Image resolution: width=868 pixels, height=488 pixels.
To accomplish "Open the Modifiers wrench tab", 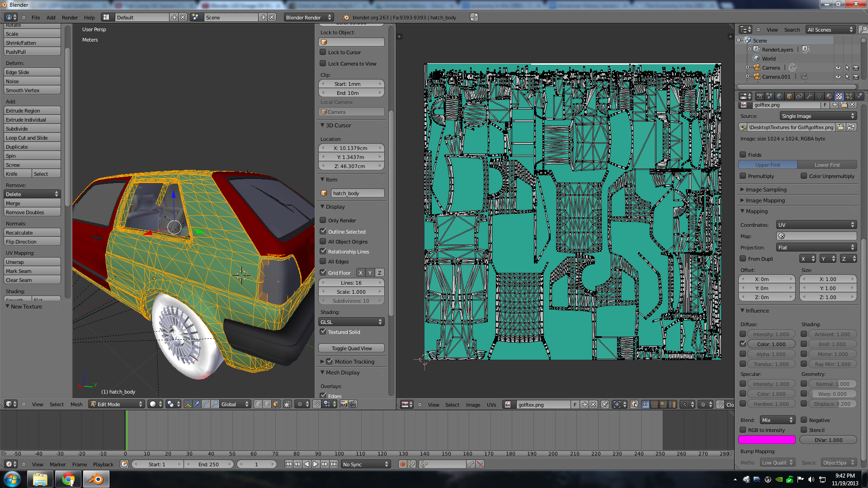I will coord(809,96).
